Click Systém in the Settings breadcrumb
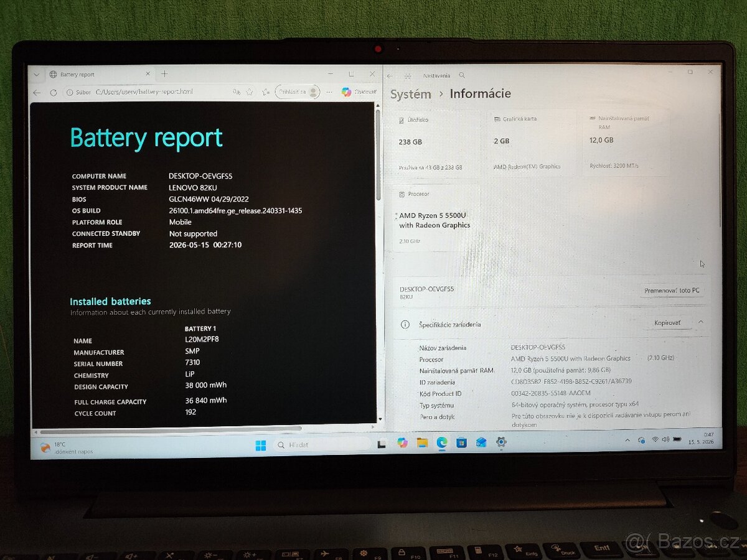 click(410, 94)
